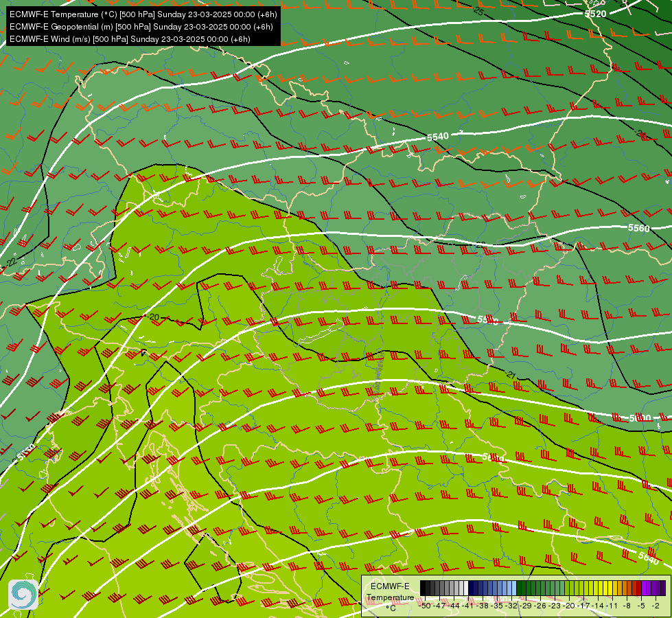Click the -32 legend tick label
This screenshot has width=672, height=618.
[511, 606]
